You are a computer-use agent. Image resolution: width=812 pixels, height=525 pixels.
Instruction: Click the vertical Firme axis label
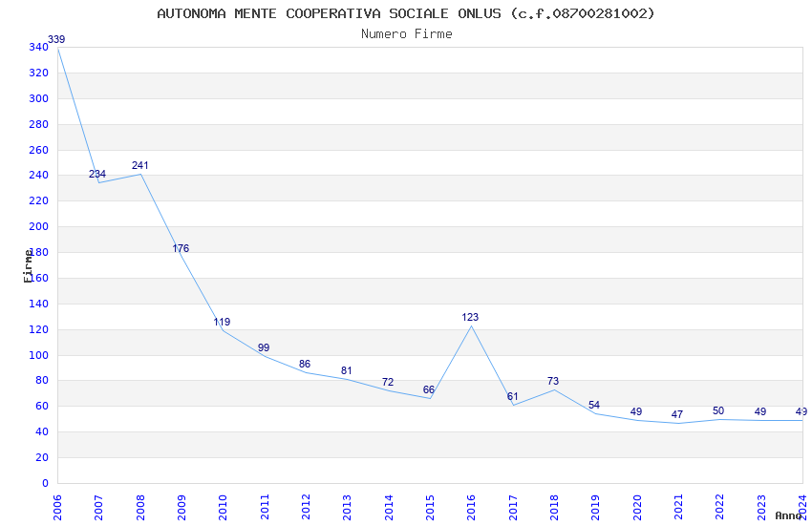pyautogui.click(x=28, y=266)
